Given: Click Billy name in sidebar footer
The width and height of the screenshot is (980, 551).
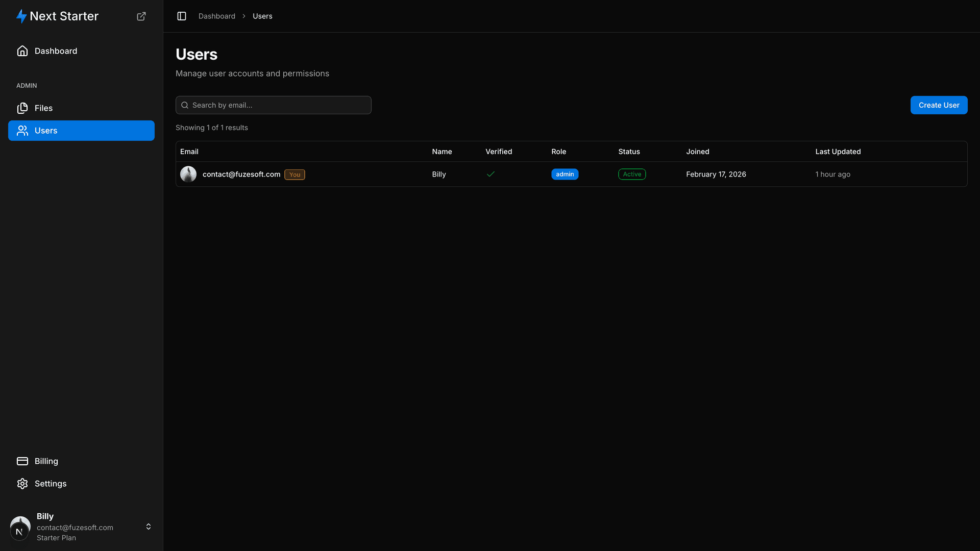Looking at the screenshot, I should pyautogui.click(x=45, y=516).
